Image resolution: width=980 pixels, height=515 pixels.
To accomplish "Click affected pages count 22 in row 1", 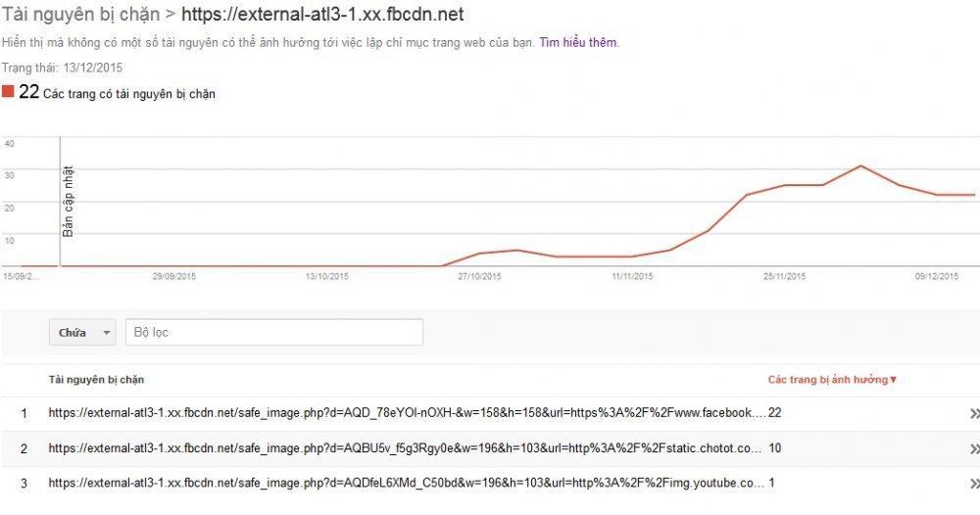I will [775, 413].
